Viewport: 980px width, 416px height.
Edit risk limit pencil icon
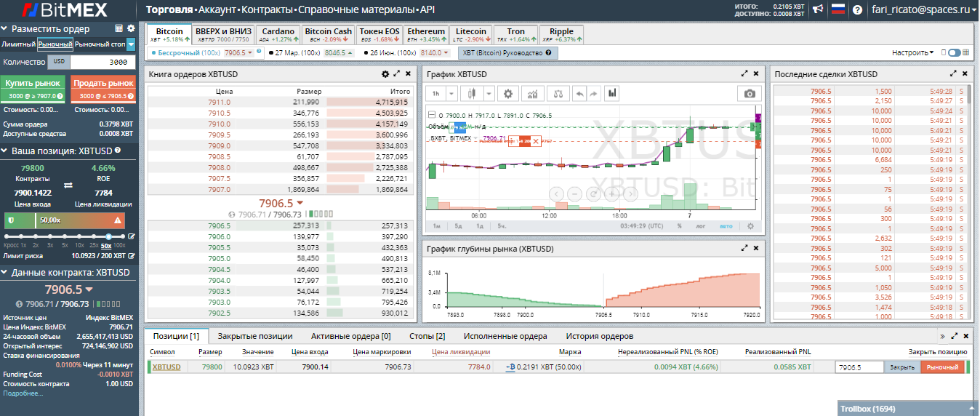point(132,256)
